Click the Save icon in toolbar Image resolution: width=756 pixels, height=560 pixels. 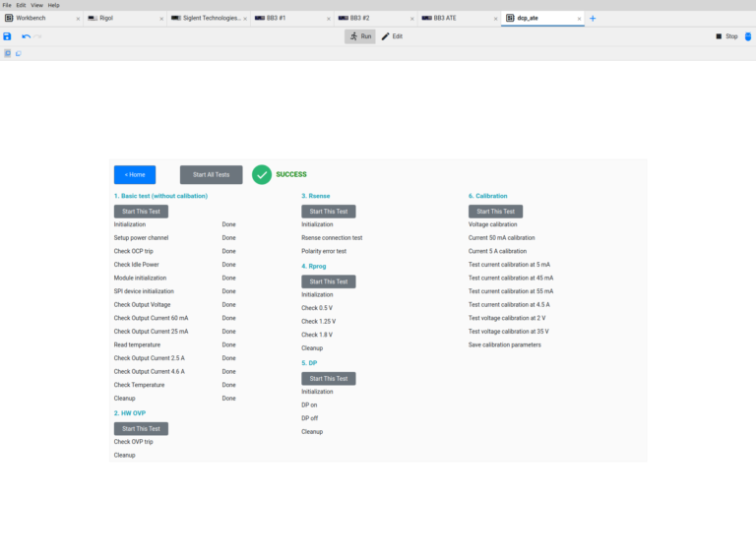click(7, 36)
